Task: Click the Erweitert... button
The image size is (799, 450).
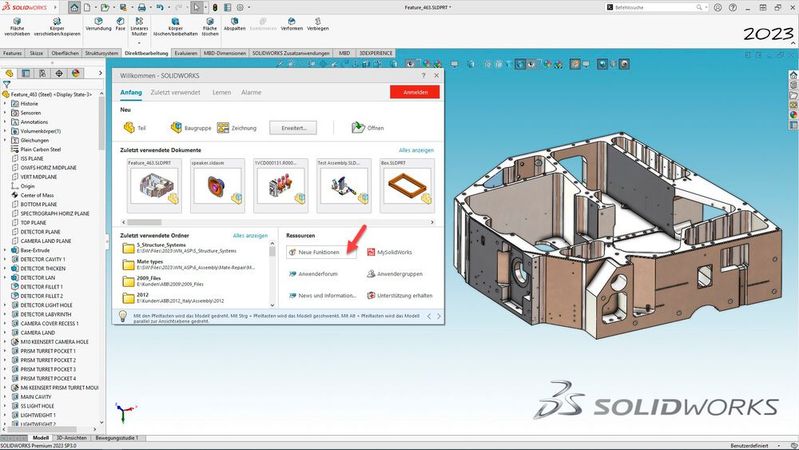Action: [x=293, y=128]
